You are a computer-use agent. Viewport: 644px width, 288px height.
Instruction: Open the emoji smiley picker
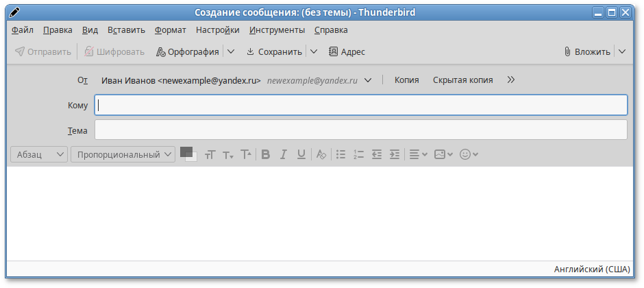click(469, 154)
